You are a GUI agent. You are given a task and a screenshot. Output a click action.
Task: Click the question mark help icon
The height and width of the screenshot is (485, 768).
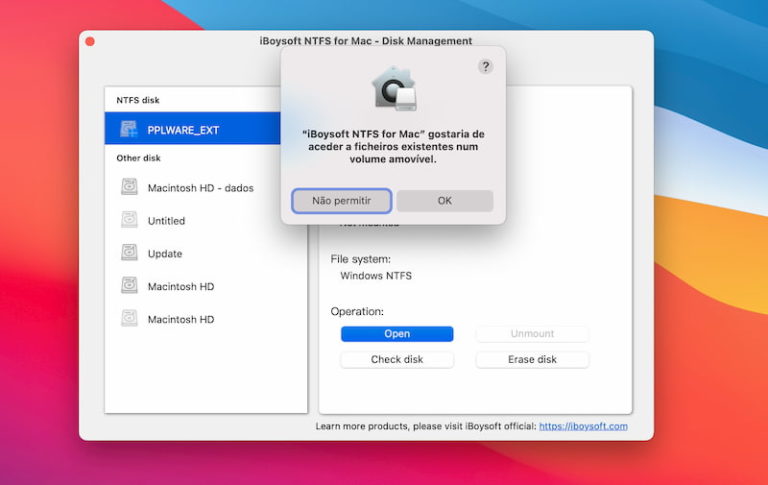coord(485,66)
